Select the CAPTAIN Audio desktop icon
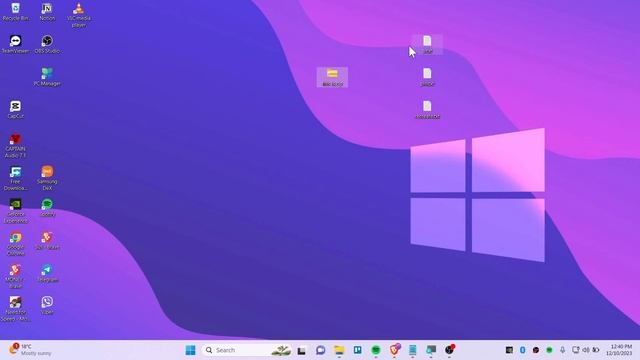 click(x=16, y=145)
